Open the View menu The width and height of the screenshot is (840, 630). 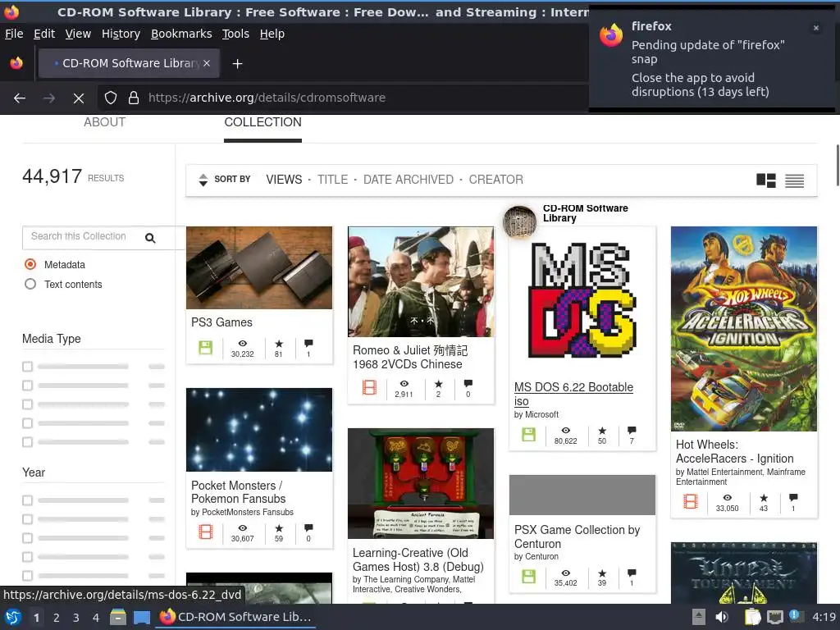[78, 34]
